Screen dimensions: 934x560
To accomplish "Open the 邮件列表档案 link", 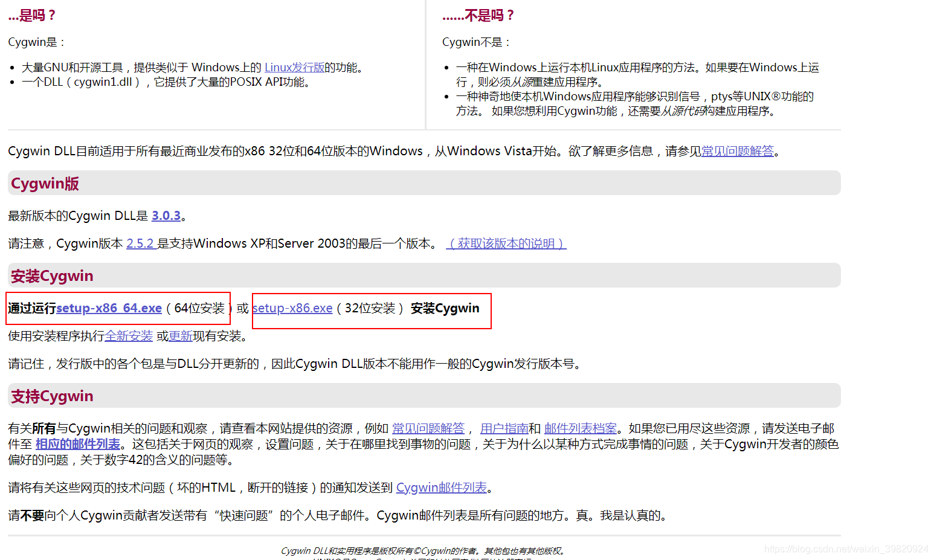I will tap(581, 428).
